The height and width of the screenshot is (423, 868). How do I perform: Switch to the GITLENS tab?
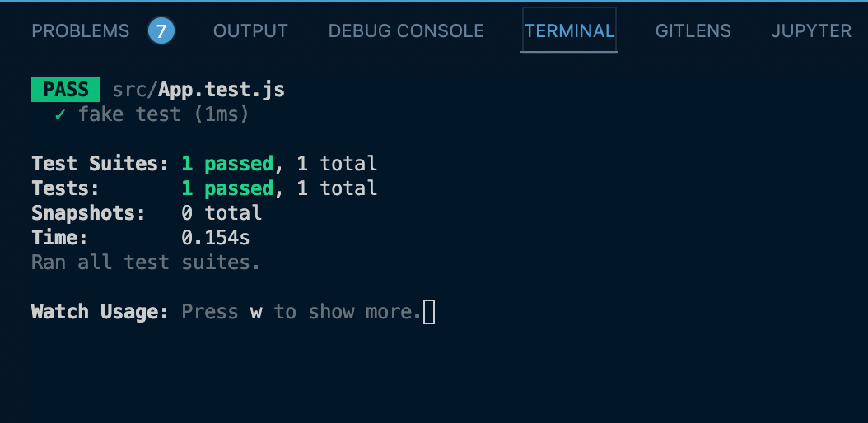tap(693, 31)
